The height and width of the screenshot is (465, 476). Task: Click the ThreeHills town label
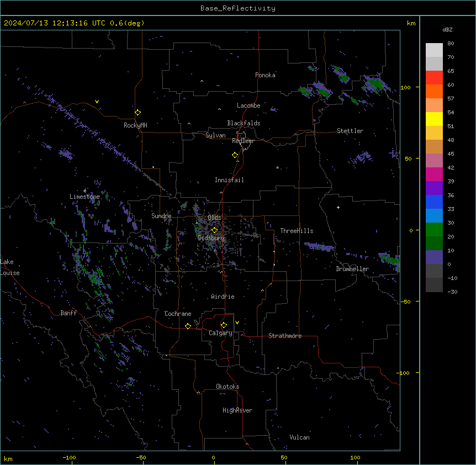coord(297,231)
